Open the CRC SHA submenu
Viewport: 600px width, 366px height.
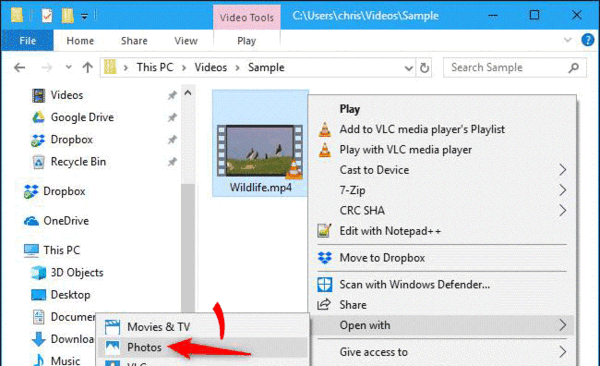tap(442, 211)
